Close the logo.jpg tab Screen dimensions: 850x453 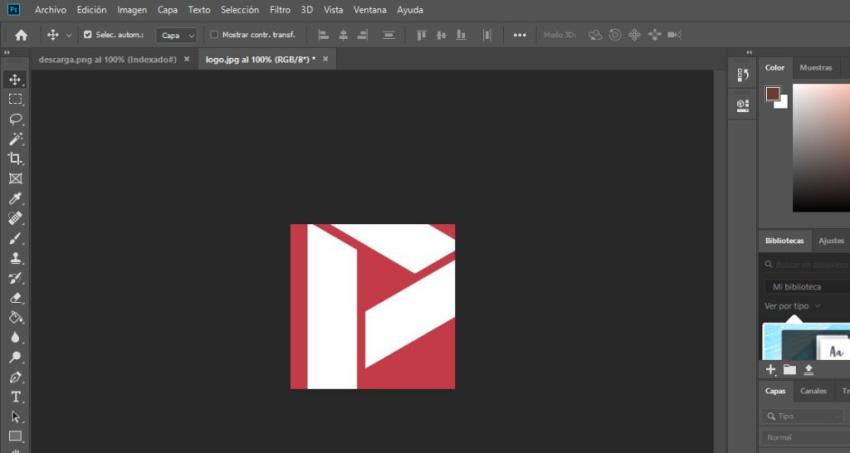pyautogui.click(x=325, y=59)
